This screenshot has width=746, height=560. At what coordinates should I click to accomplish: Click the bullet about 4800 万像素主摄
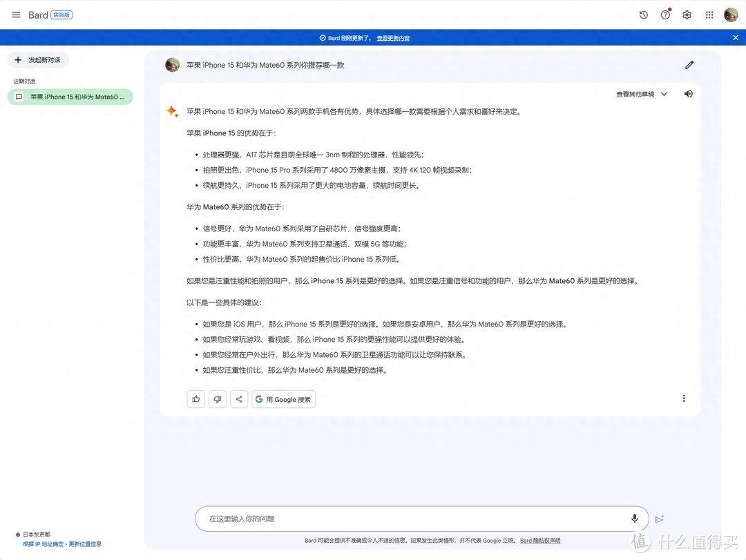pos(337,170)
